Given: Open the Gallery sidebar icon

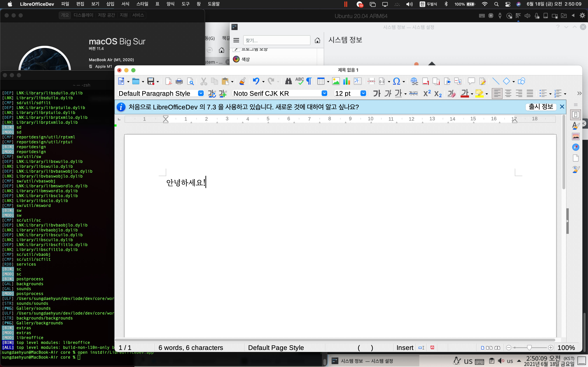Looking at the screenshot, I should [576, 136].
